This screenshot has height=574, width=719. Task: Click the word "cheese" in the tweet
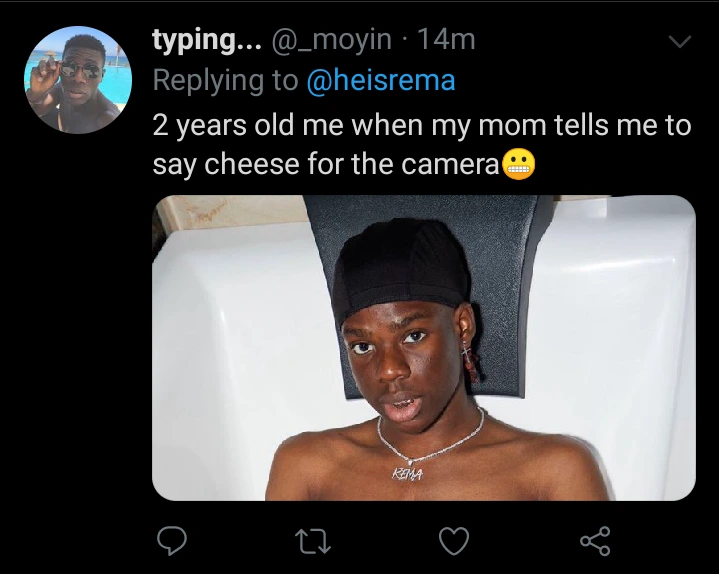(252, 164)
